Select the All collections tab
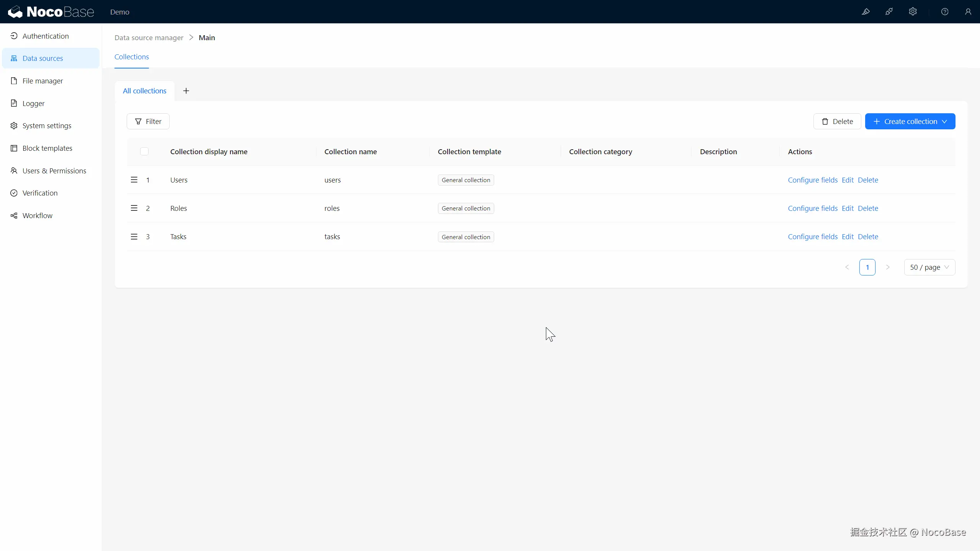The width and height of the screenshot is (980, 551). [x=145, y=91]
